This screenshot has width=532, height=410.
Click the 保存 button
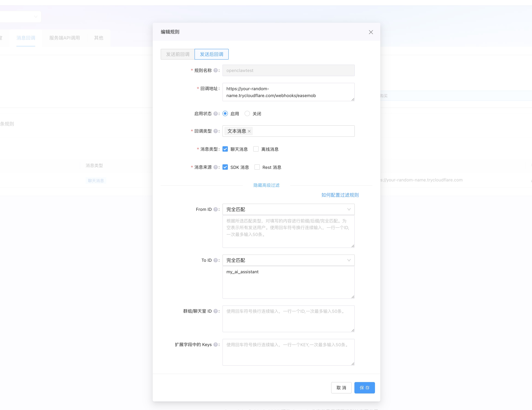[x=364, y=388]
